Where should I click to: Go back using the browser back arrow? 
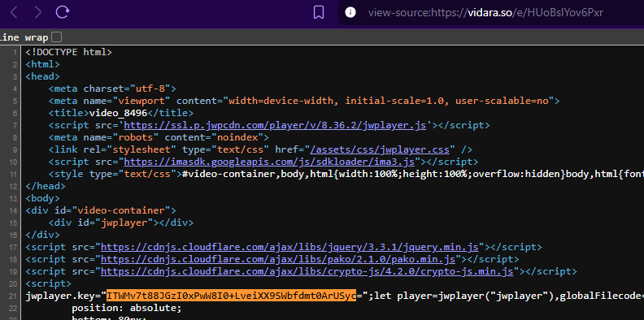click(x=14, y=12)
